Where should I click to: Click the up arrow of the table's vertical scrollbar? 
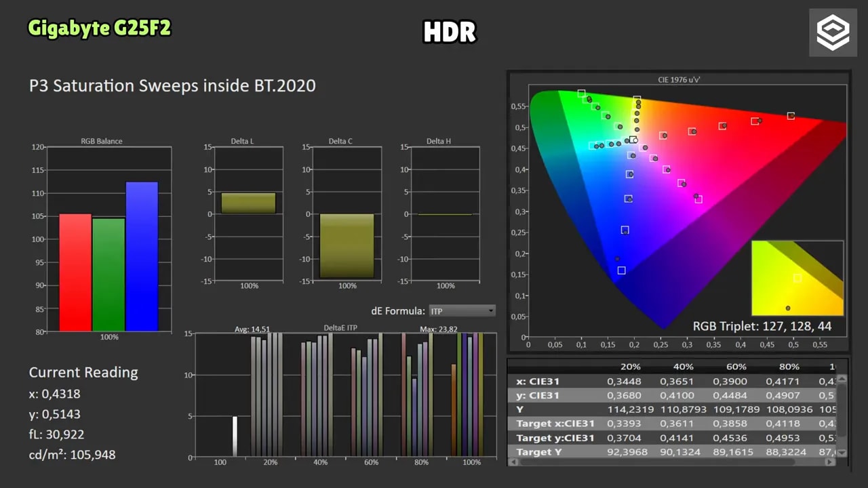[842, 380]
